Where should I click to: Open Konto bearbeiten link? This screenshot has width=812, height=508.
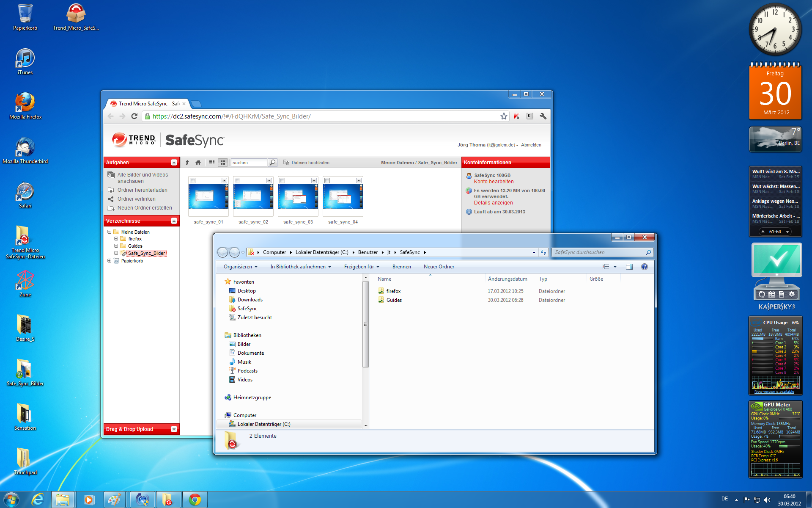click(494, 181)
